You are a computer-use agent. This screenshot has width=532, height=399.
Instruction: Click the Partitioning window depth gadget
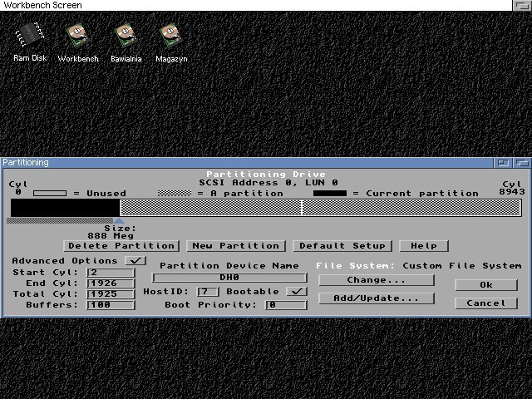(522, 163)
